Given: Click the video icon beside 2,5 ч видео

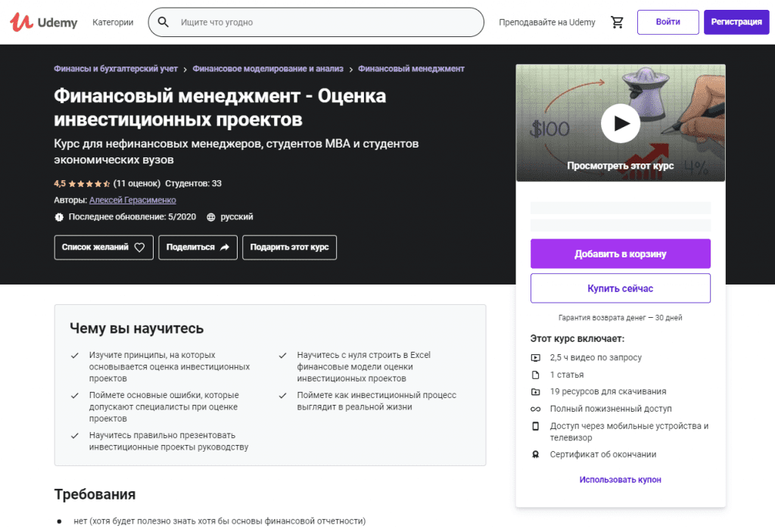Looking at the screenshot, I should pos(535,357).
